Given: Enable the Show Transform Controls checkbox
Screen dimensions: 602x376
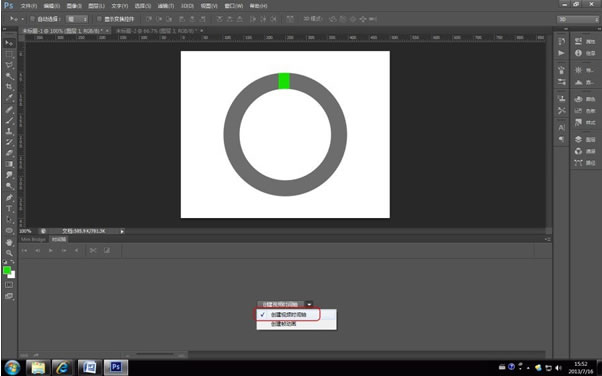Looking at the screenshot, I should click(99, 19).
